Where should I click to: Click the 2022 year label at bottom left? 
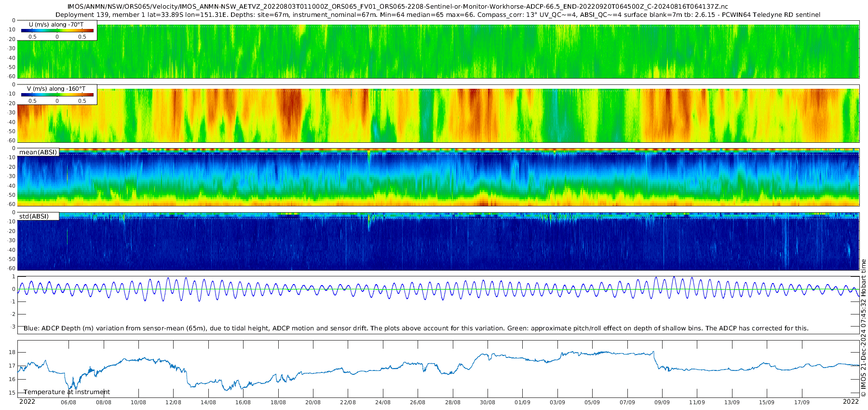27,402
